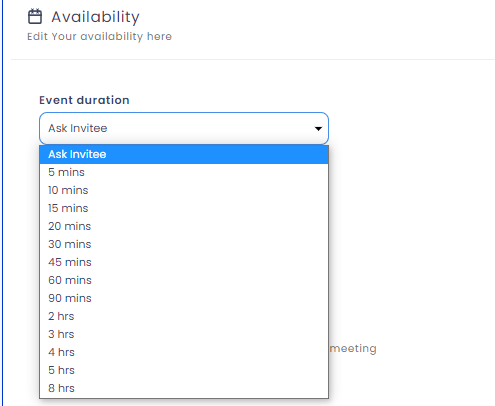The height and width of the screenshot is (406, 495).
Task: Choose the 3 hrs option
Action: pos(184,334)
